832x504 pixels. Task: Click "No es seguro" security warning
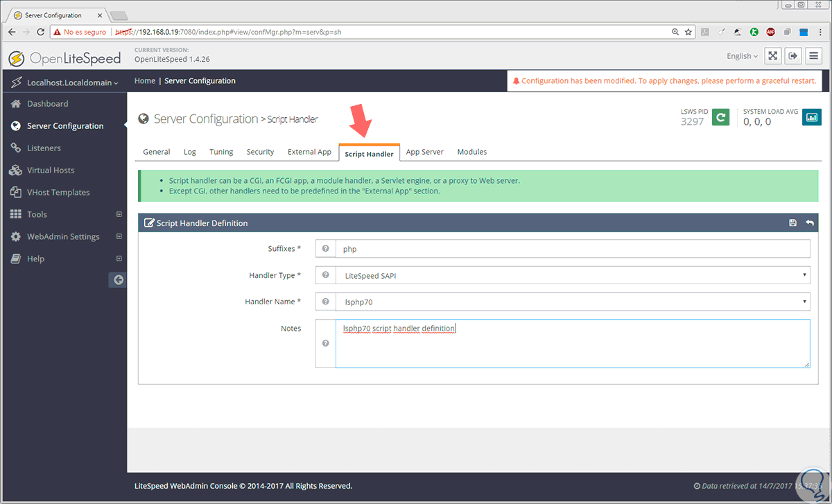point(79,32)
